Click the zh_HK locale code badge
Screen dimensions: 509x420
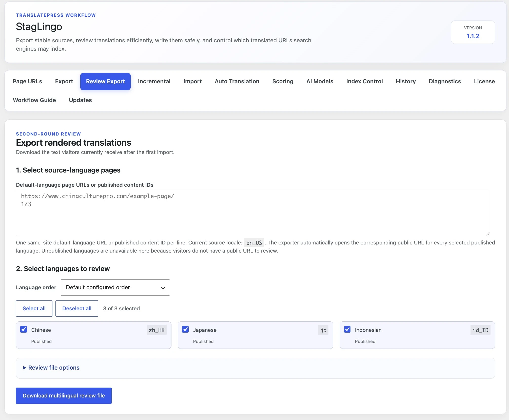click(157, 330)
